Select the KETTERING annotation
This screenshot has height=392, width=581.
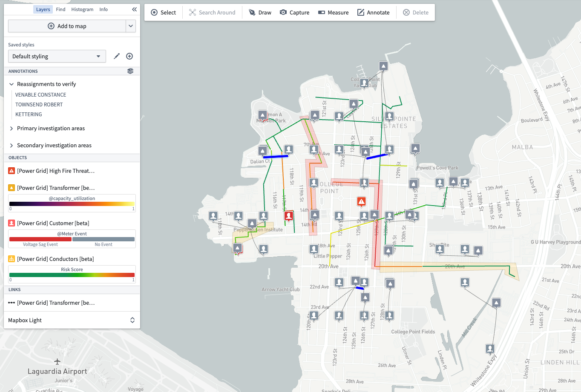[29, 114]
